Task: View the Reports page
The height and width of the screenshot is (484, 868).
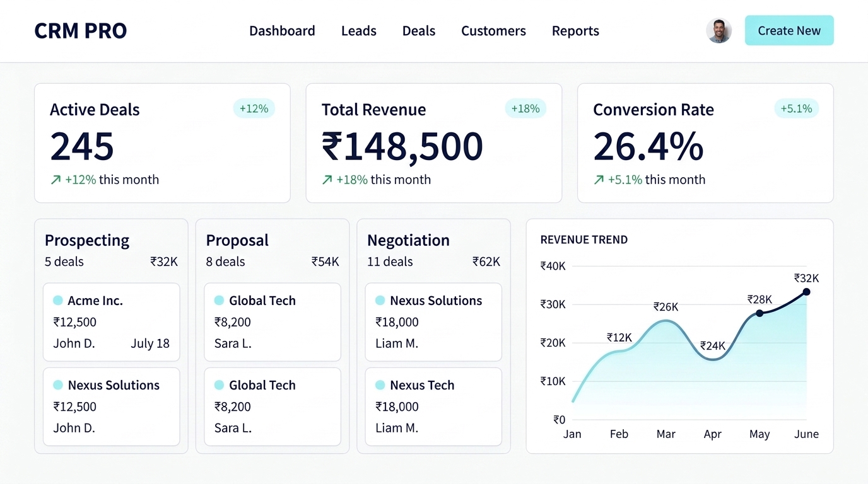Action: point(575,31)
